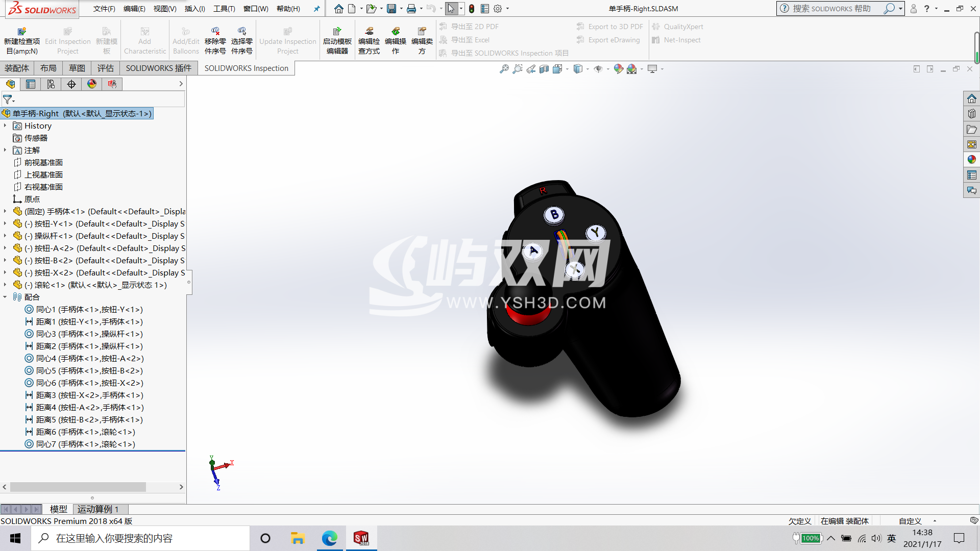Select the Zoom to Fit tool
Viewport: 980px width, 551px height.
504,69
